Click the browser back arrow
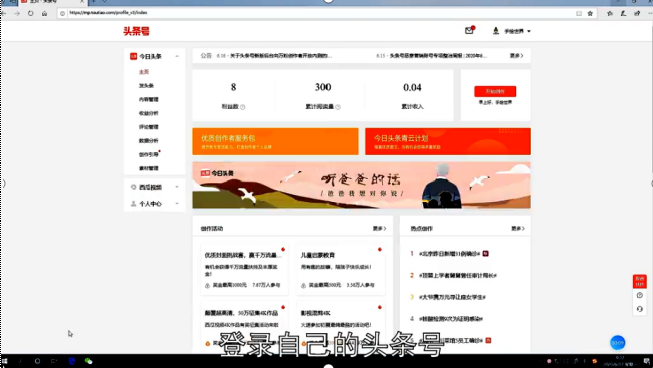The image size is (653, 368). [4, 13]
